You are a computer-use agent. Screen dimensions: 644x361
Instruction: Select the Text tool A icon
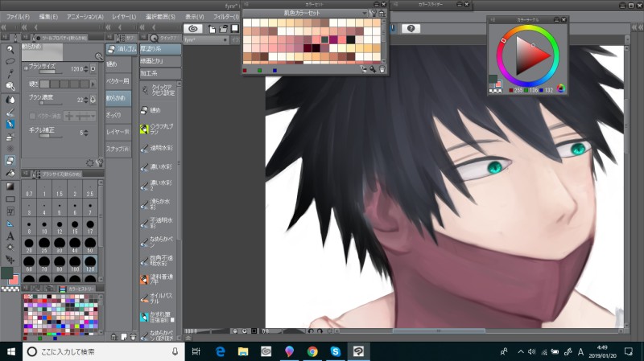click(10, 236)
